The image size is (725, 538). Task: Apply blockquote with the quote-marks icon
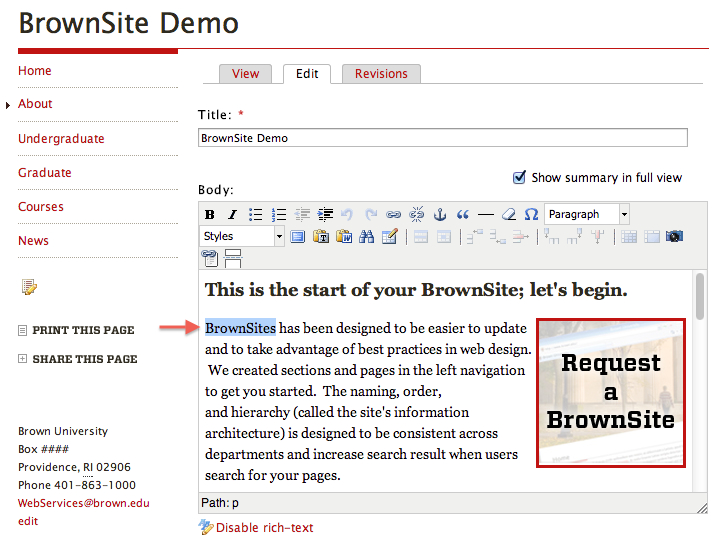[462, 214]
